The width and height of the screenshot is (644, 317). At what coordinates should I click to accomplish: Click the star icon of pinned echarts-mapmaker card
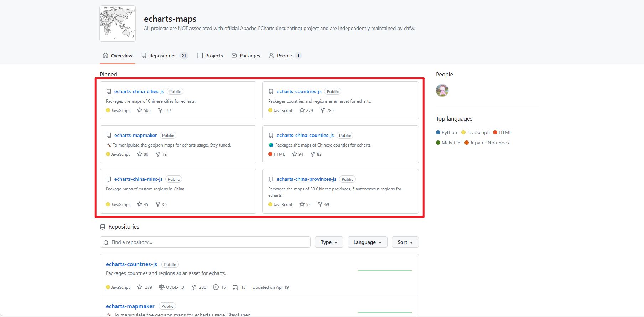[x=140, y=154]
